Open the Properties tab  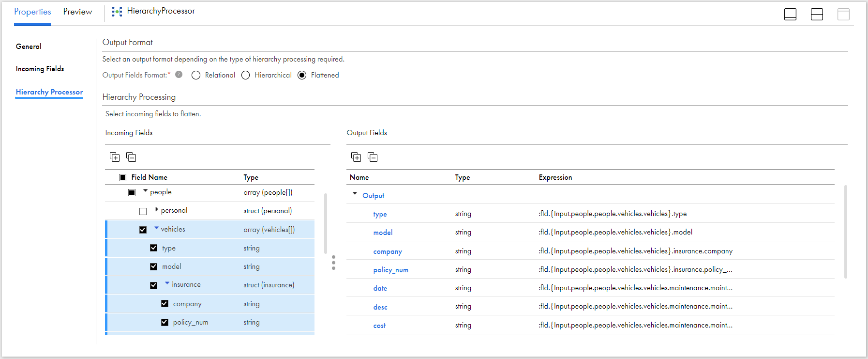coord(32,12)
